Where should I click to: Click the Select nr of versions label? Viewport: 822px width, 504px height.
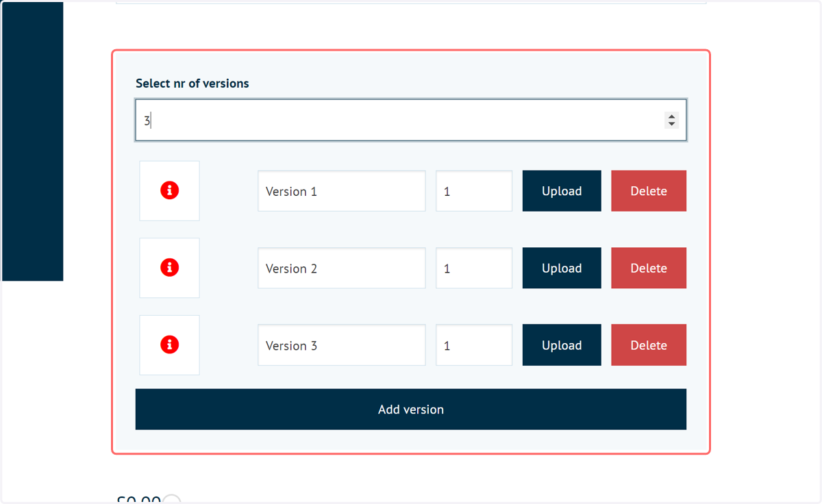point(192,84)
